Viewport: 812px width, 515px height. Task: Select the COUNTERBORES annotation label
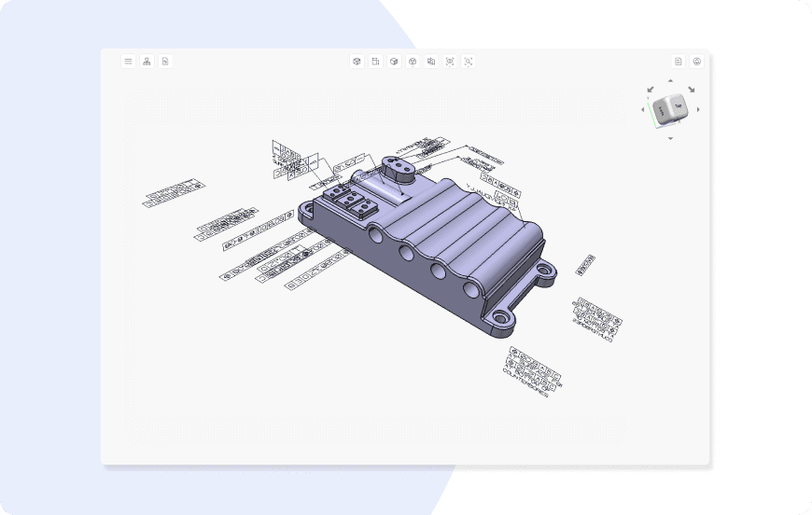point(525,383)
